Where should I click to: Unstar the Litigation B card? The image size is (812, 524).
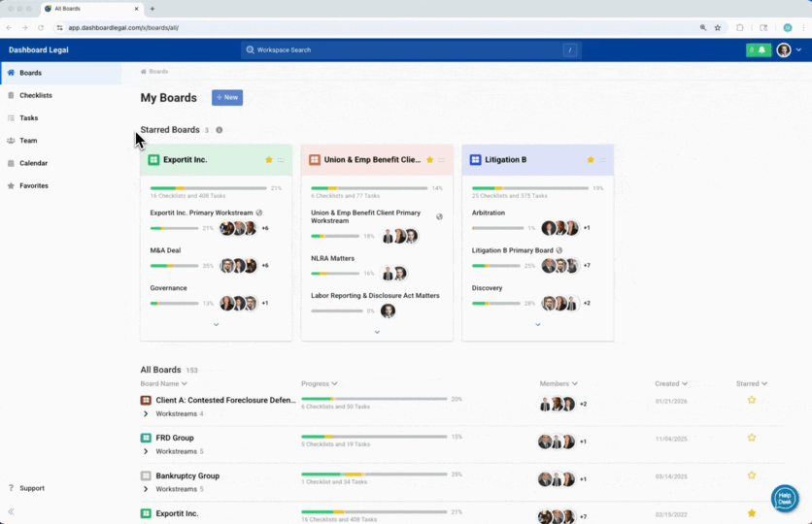(590, 160)
